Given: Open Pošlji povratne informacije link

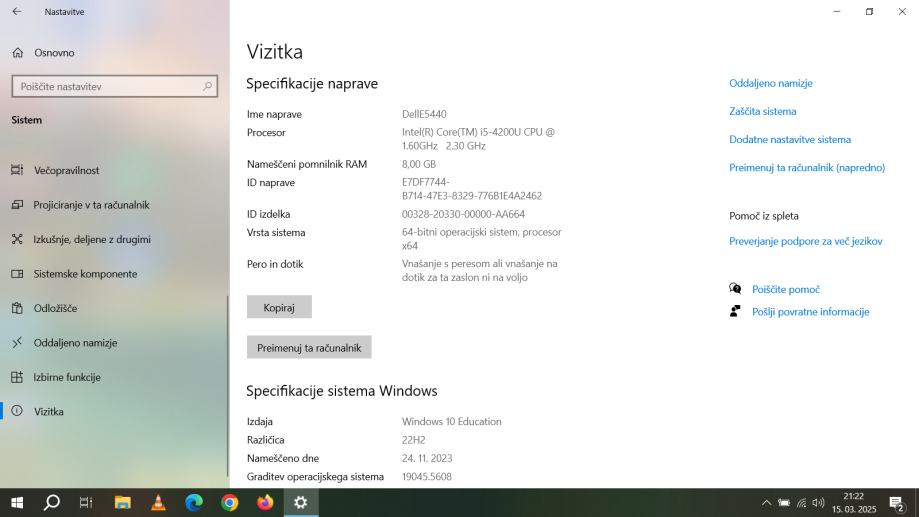Looking at the screenshot, I should (811, 312).
